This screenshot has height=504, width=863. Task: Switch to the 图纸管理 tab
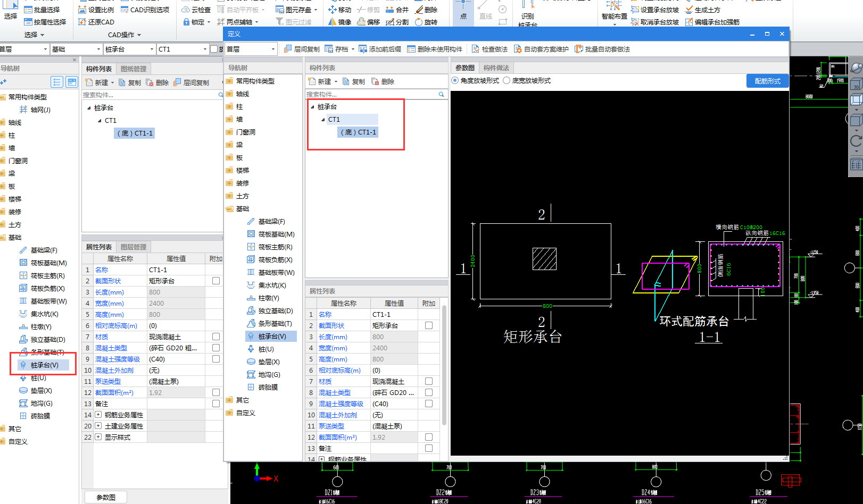[133, 69]
